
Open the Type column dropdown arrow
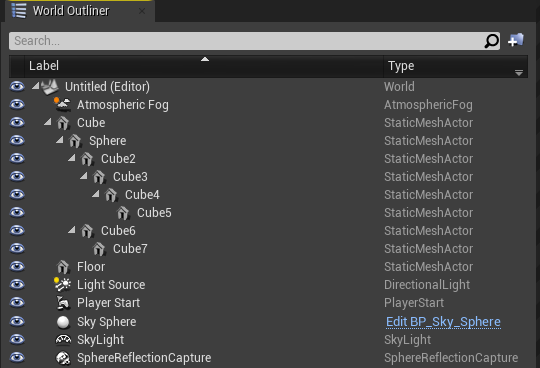519,73
